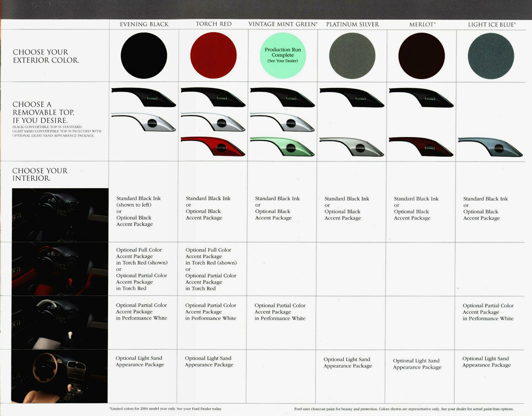Image resolution: width=532 pixels, height=416 pixels.
Task: Choose the Light Ice Blue exterior color circle
Action: pyautogui.click(x=491, y=56)
